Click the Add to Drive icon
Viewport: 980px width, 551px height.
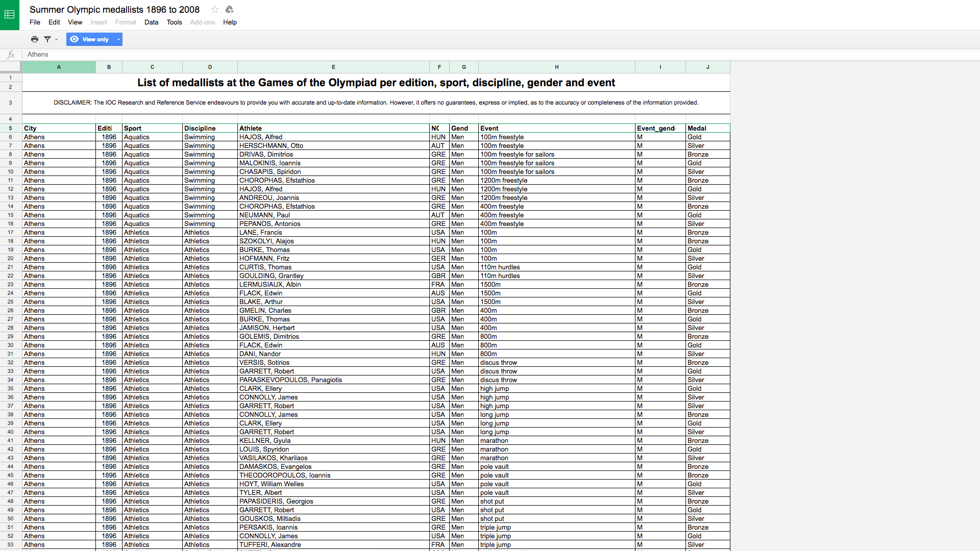tap(229, 10)
